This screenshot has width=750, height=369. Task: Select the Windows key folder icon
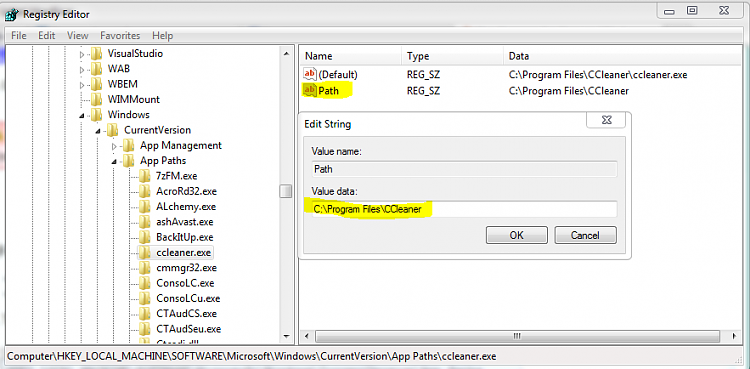click(x=97, y=115)
